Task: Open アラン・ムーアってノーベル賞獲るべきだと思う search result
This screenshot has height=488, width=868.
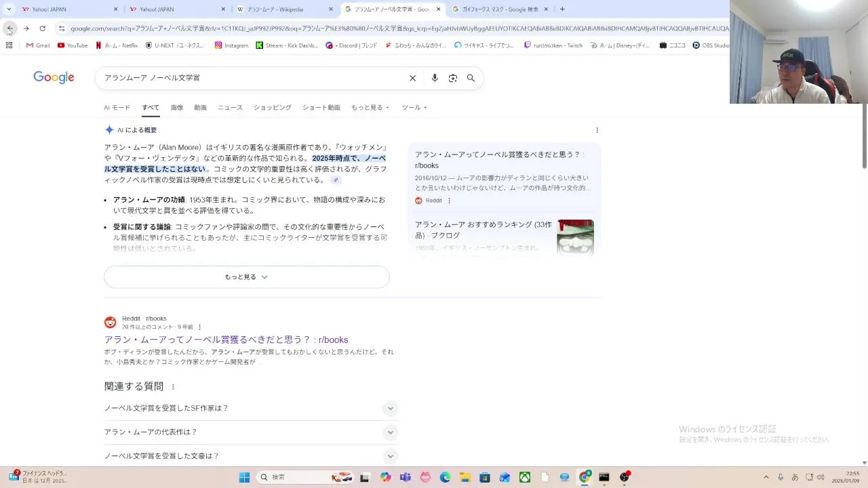Action: (x=226, y=340)
